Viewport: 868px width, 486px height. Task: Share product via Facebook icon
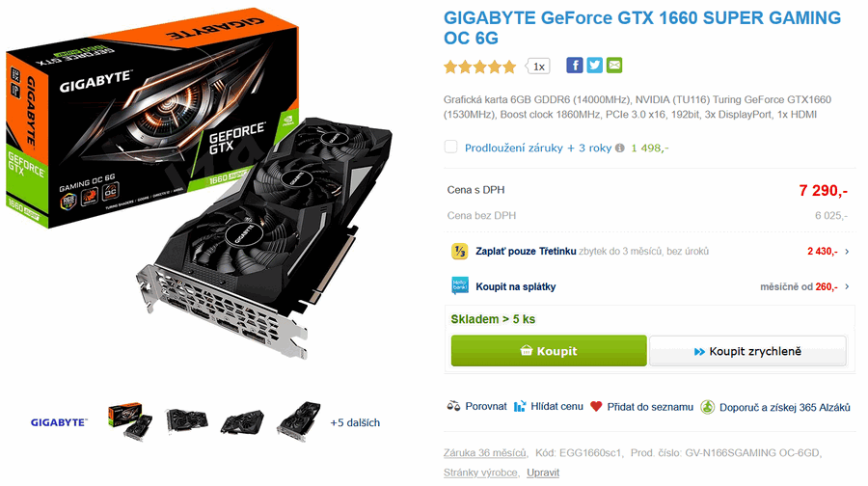point(574,66)
